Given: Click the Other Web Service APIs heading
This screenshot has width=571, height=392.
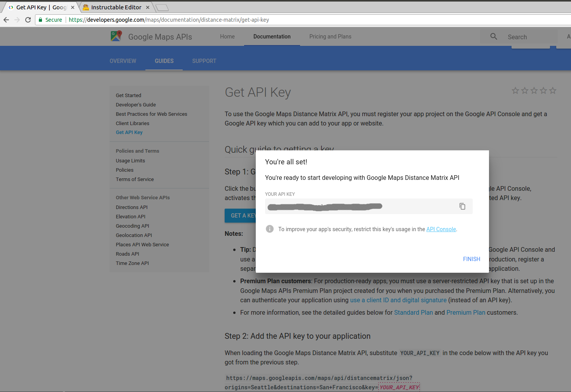Looking at the screenshot, I should point(143,198).
